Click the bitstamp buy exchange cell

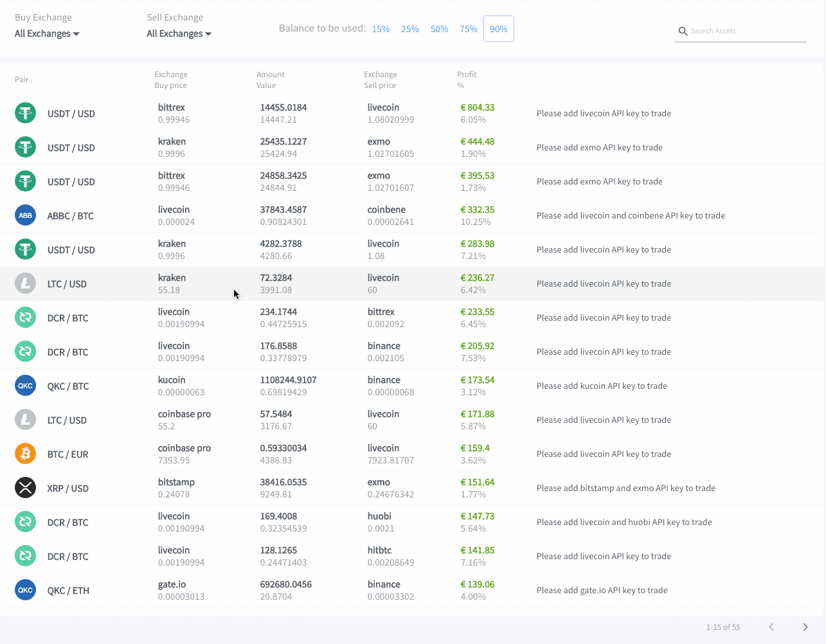[x=176, y=482]
